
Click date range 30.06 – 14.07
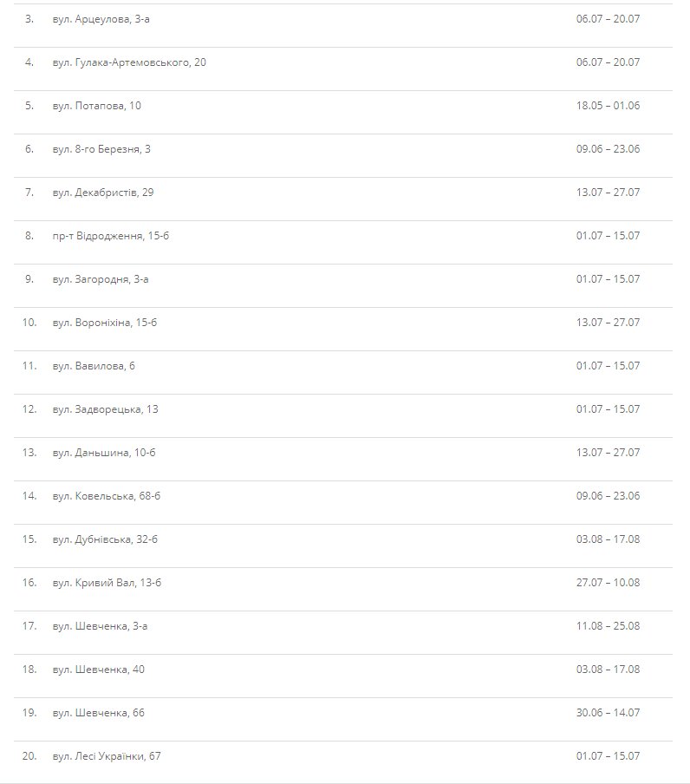(x=608, y=713)
